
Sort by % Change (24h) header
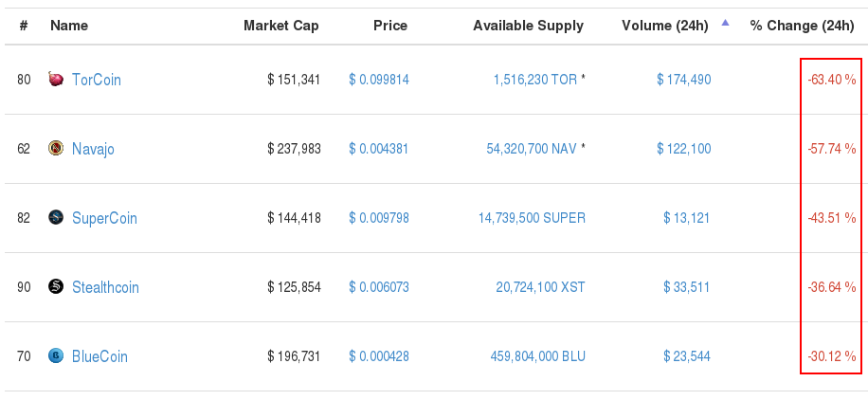pyautogui.click(x=802, y=26)
